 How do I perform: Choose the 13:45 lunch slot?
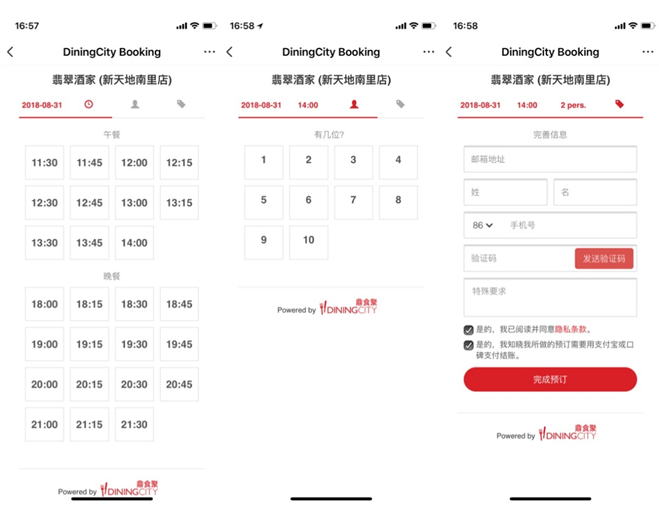pos(90,243)
